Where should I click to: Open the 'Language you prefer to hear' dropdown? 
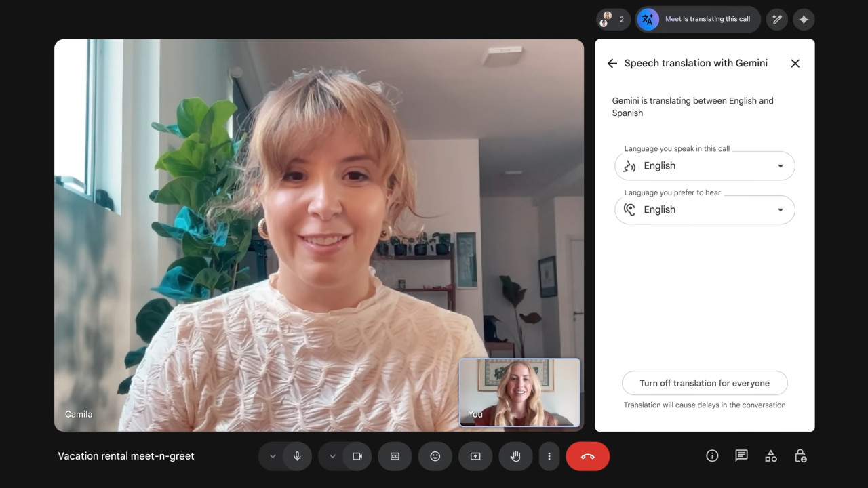[705, 210]
